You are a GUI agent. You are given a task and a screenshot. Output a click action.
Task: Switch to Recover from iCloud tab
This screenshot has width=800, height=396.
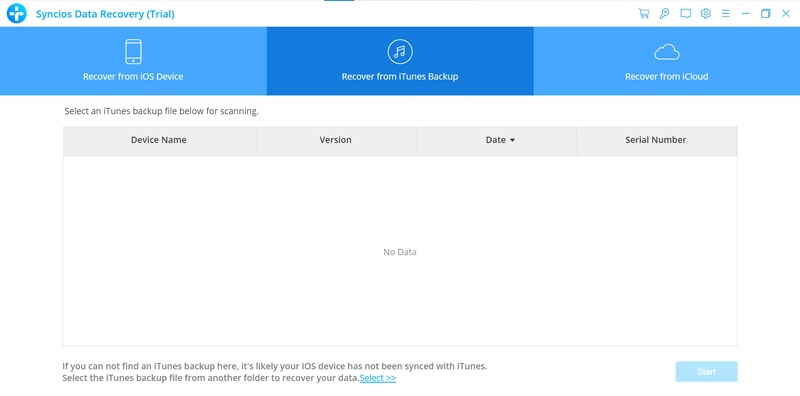click(667, 61)
